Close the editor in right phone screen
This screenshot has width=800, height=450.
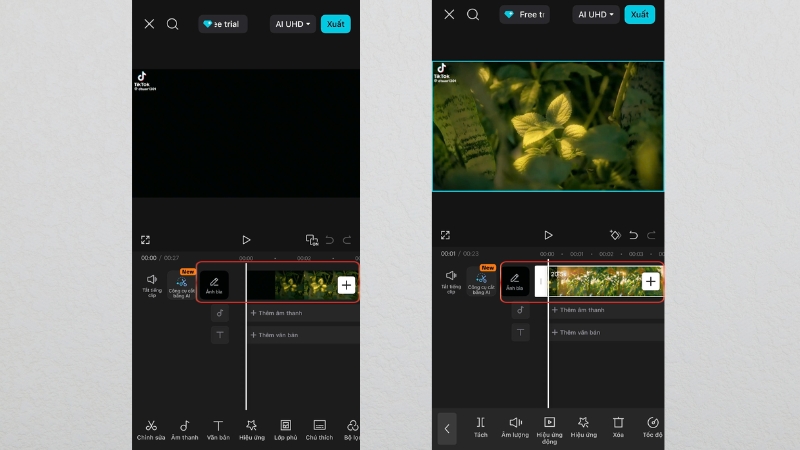point(449,14)
